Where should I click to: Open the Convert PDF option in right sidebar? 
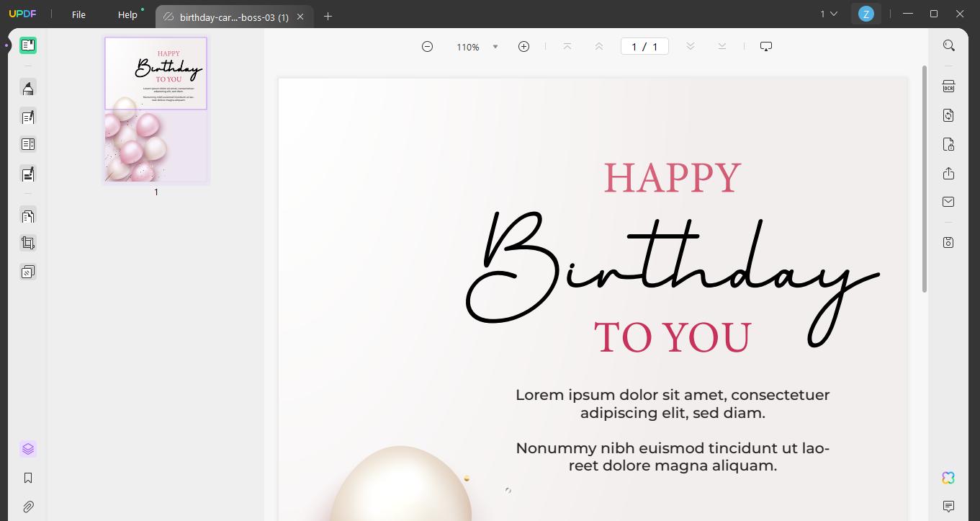949,115
